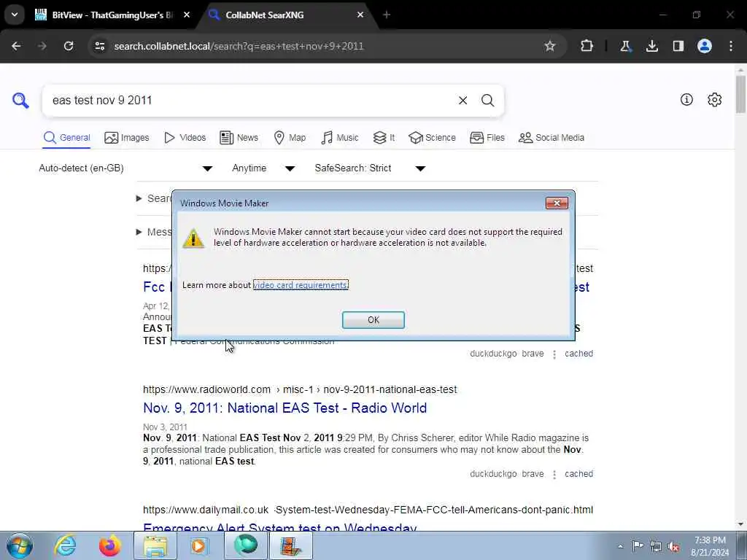Switch to the Videos category
The width and height of the screenshot is (747, 560).
click(185, 138)
